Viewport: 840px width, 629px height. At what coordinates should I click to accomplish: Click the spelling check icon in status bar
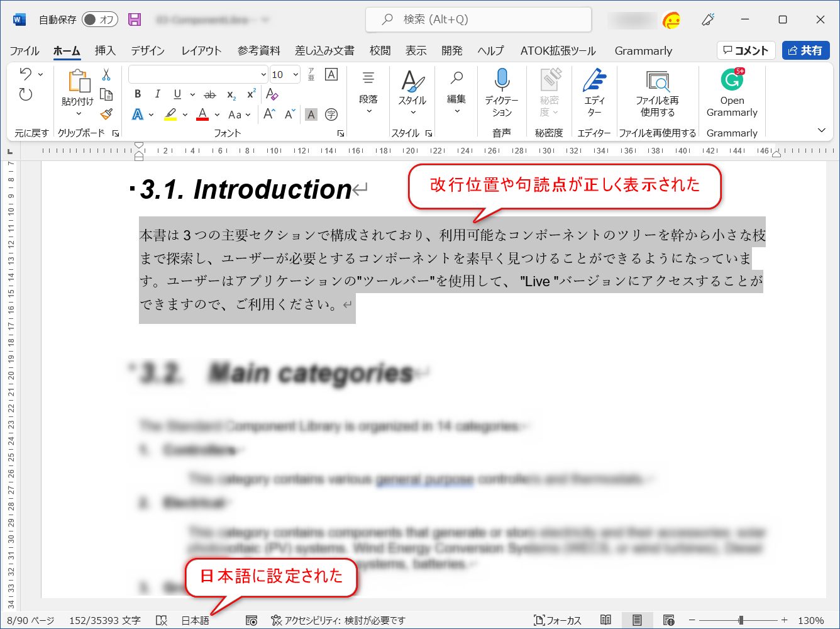[x=162, y=620]
